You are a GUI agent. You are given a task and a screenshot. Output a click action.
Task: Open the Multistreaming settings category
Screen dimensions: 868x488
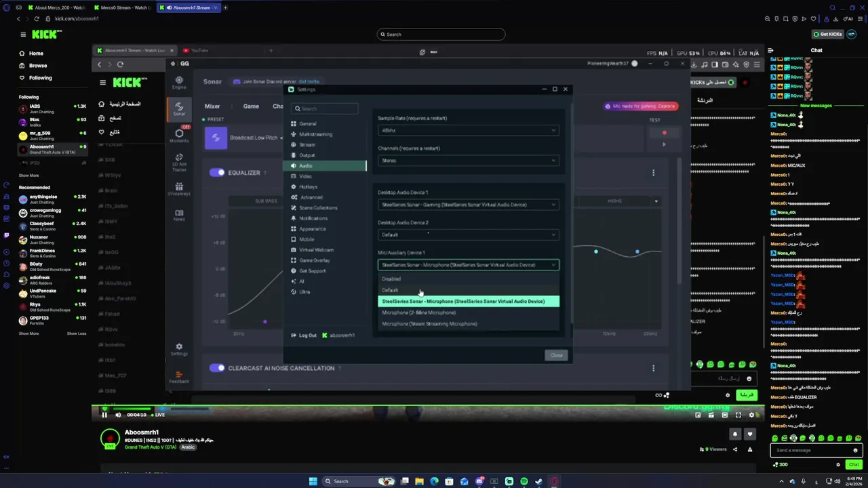coord(315,134)
